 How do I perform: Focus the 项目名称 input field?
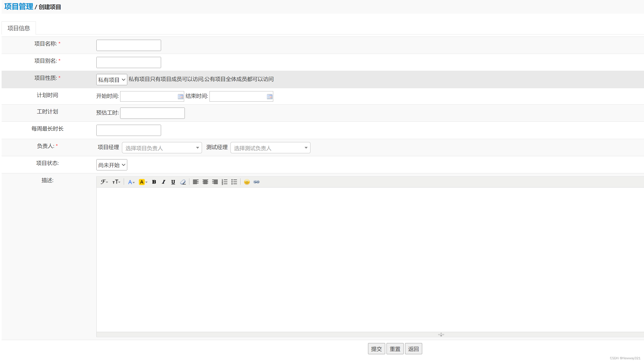click(x=129, y=45)
